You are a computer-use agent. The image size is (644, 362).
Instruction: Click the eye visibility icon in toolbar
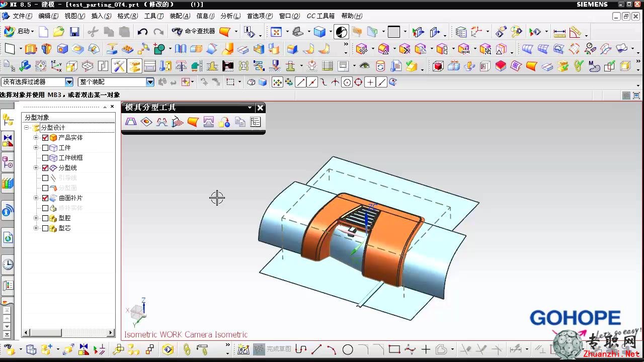(365, 66)
